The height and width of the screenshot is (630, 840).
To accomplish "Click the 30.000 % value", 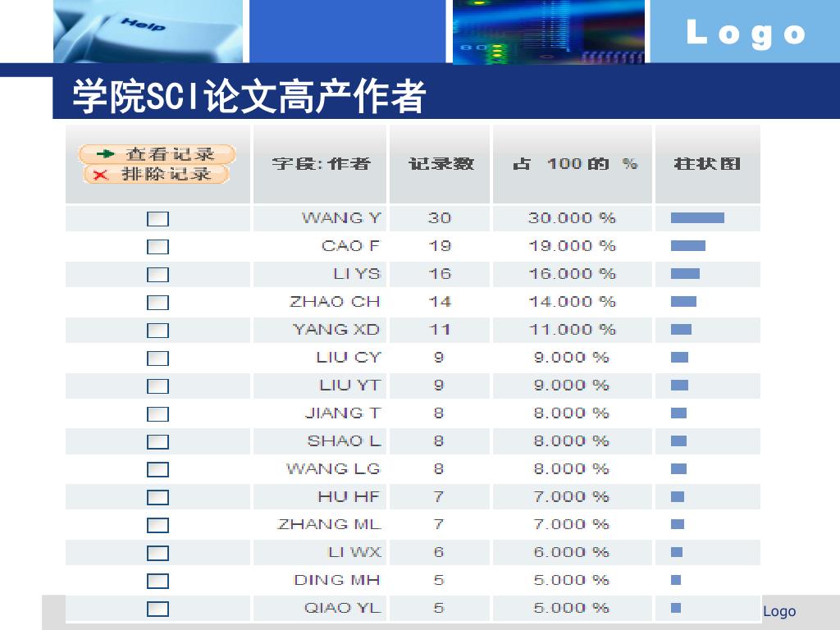I will [572, 217].
